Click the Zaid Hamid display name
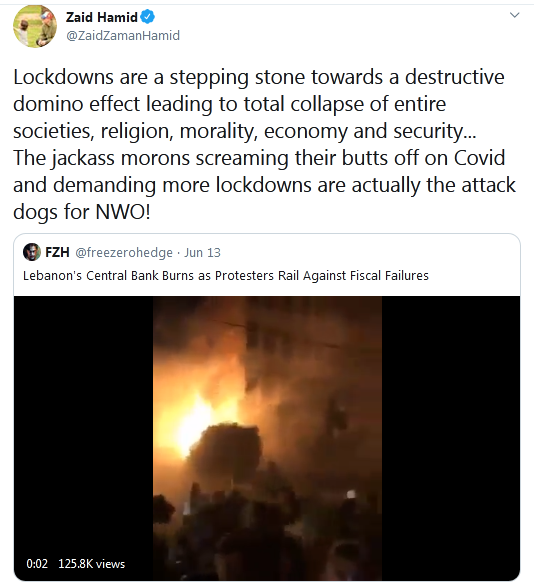Image resolution: width=534 pixels, height=582 pixels. tap(102, 17)
